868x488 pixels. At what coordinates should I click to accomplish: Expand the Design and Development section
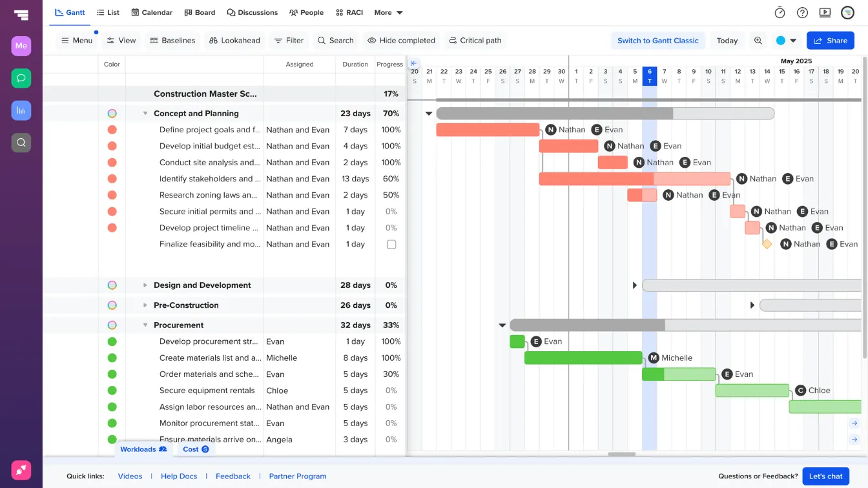(145, 285)
